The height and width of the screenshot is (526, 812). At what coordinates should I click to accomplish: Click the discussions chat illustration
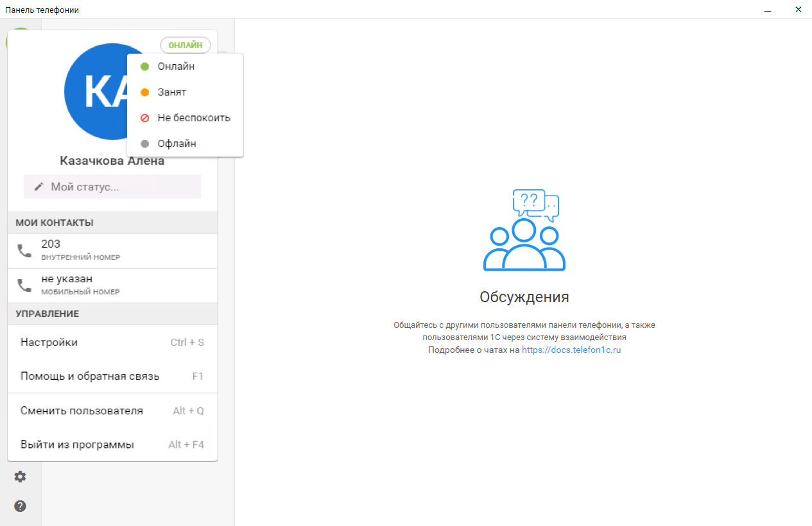click(x=524, y=230)
